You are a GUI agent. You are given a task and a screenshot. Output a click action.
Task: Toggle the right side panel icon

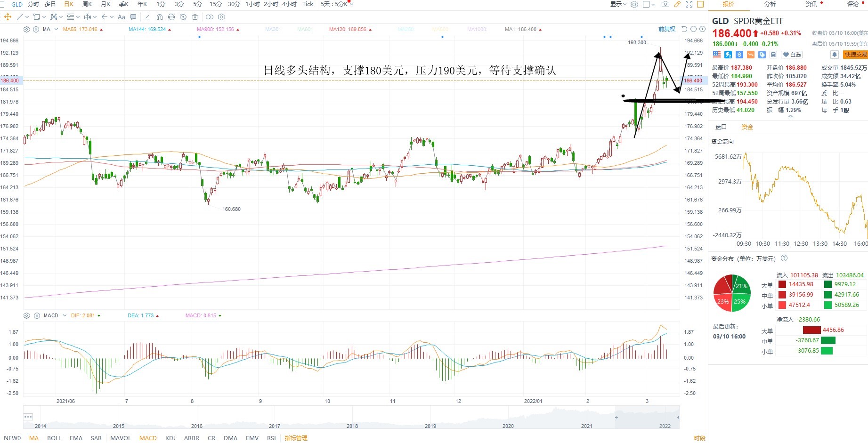[x=700, y=4]
